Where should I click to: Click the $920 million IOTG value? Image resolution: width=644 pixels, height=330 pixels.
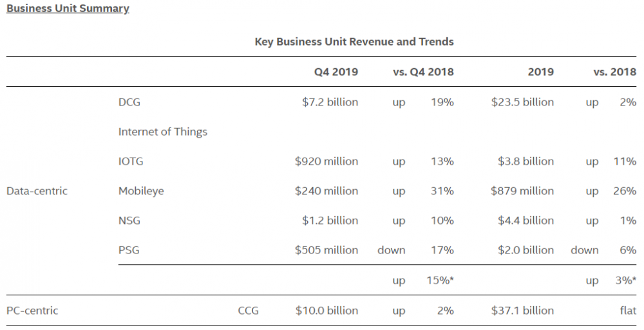(326, 161)
